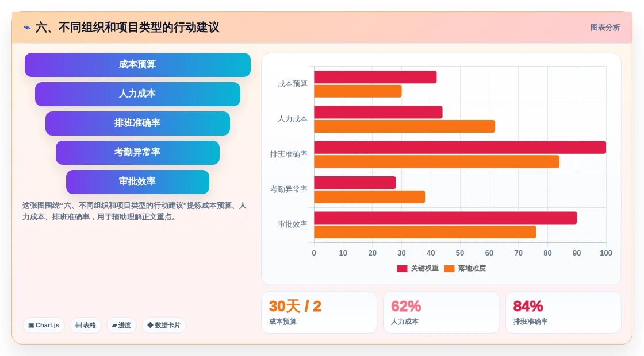
Task: Click the 落地难度 legend label
Action: [x=472, y=268]
